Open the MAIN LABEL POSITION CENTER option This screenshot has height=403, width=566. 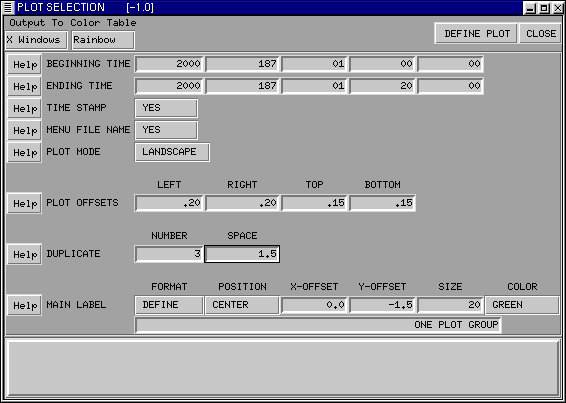tap(242, 305)
